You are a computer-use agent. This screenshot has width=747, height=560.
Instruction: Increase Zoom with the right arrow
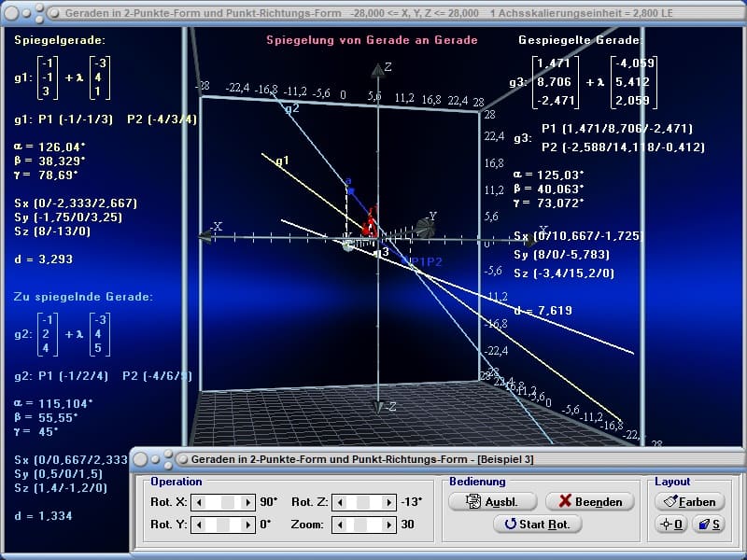[388, 525]
